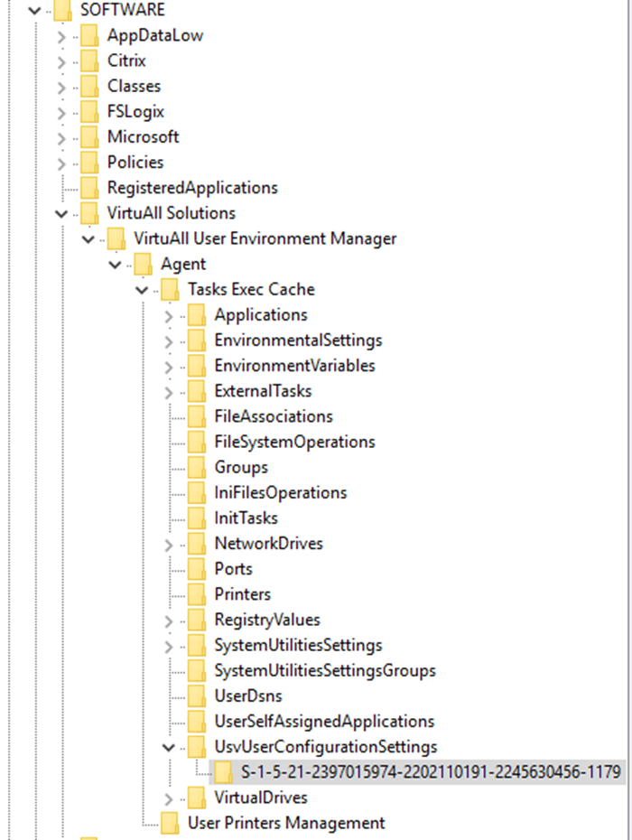Viewport: 632px width, 840px height.
Task: Select the UserDsns key label
Action: [x=248, y=695]
